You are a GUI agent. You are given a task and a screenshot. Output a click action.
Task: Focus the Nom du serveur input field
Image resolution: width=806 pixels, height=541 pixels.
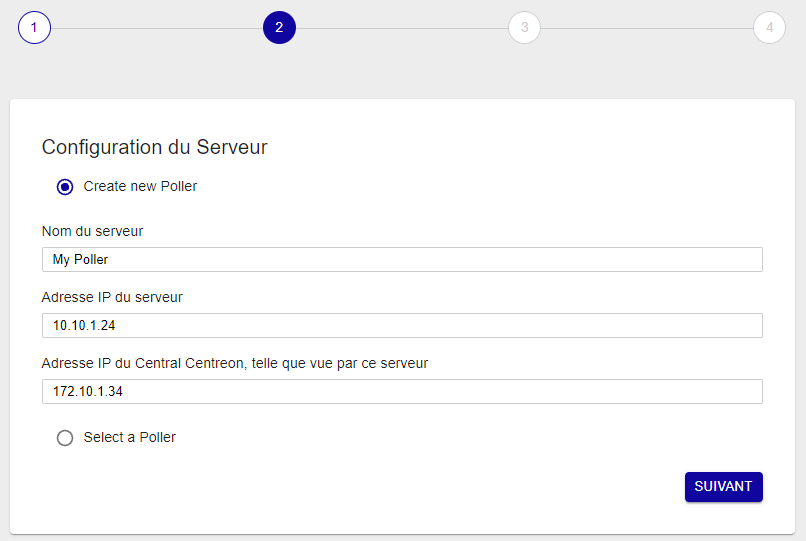pyautogui.click(x=402, y=260)
